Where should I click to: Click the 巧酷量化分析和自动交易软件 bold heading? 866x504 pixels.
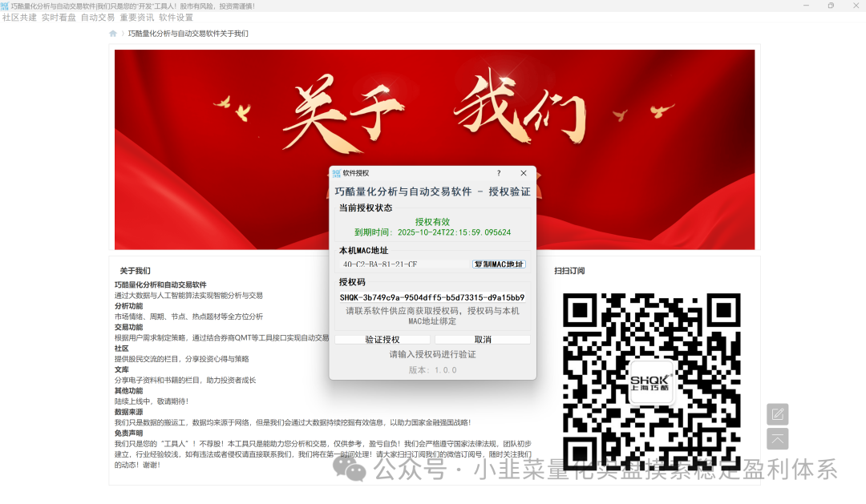160,284
